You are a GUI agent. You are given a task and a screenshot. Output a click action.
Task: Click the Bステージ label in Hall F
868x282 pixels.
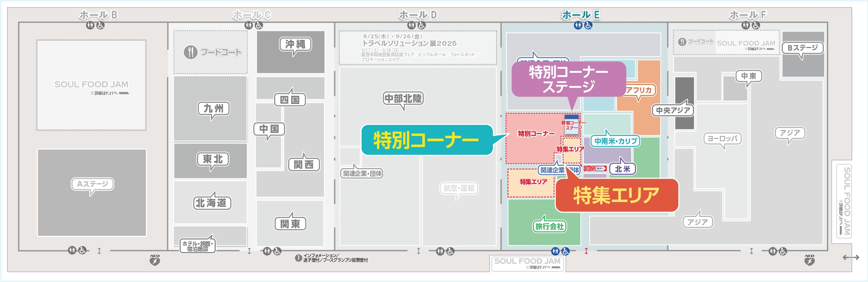[802, 48]
